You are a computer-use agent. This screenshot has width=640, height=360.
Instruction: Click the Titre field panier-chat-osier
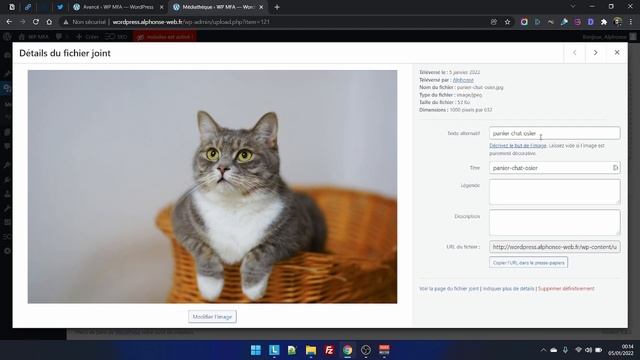point(554,168)
